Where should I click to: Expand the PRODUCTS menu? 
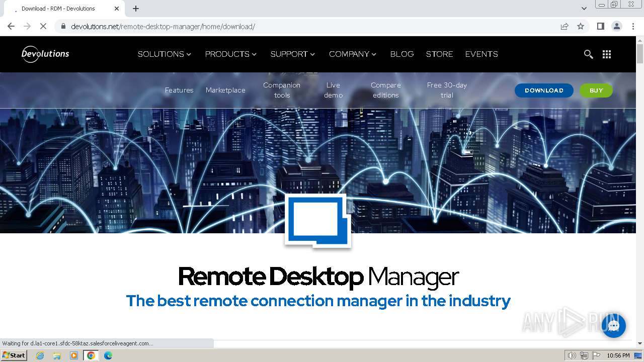click(231, 54)
